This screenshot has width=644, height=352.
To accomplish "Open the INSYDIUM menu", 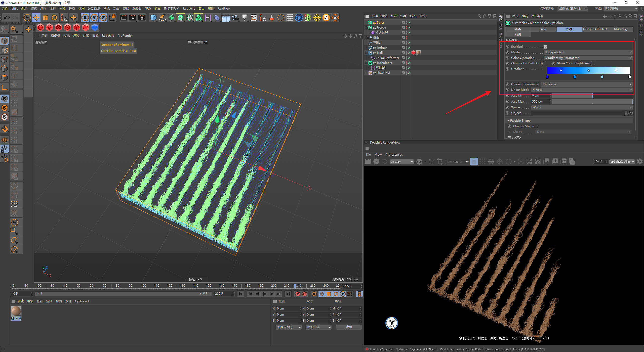I will pyautogui.click(x=171, y=8).
